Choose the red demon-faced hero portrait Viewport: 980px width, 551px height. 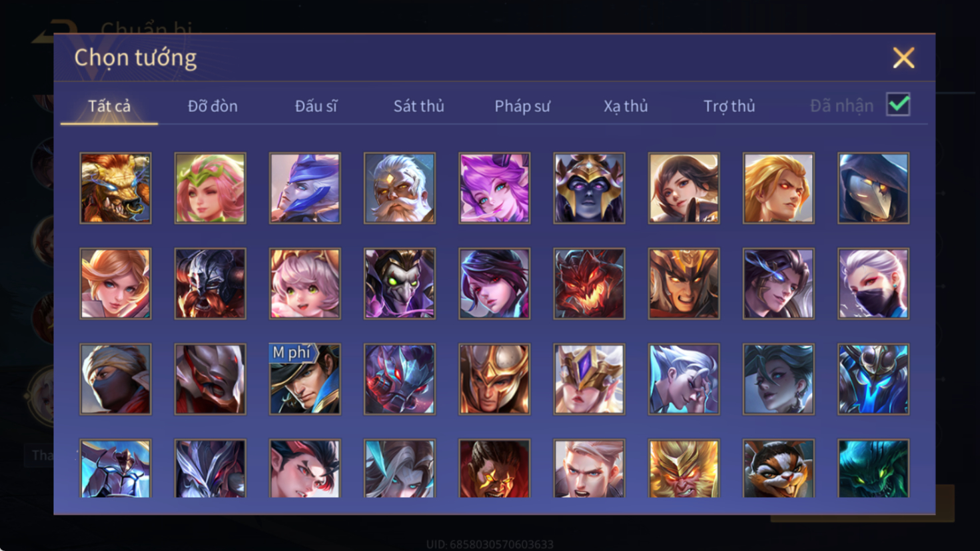[x=589, y=284]
